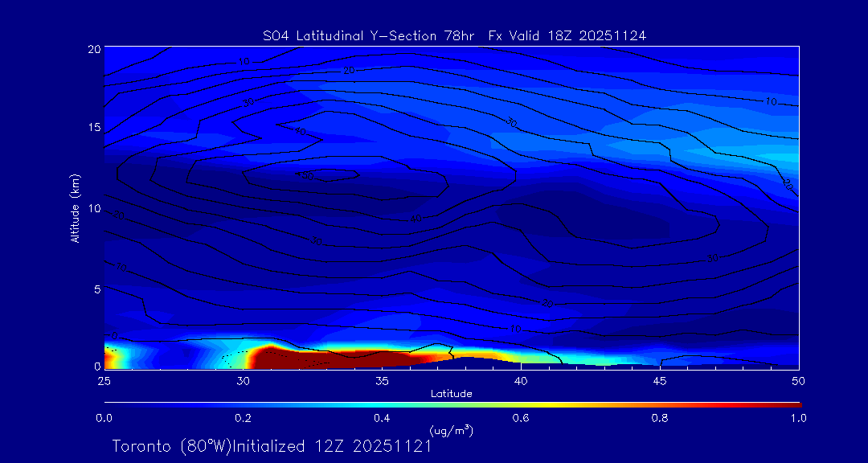Click the colorbar value "0.2"
Screen dimensions: 868x463
pyautogui.click(x=243, y=418)
